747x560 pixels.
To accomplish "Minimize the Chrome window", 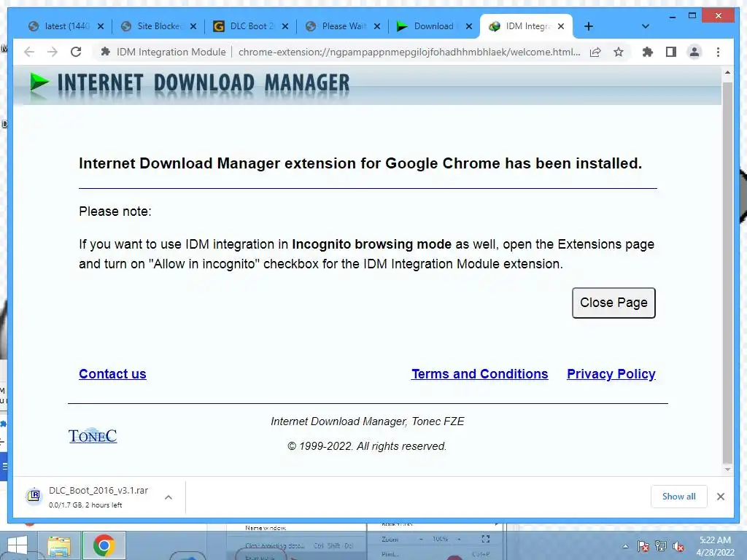I will pyautogui.click(x=672, y=16).
